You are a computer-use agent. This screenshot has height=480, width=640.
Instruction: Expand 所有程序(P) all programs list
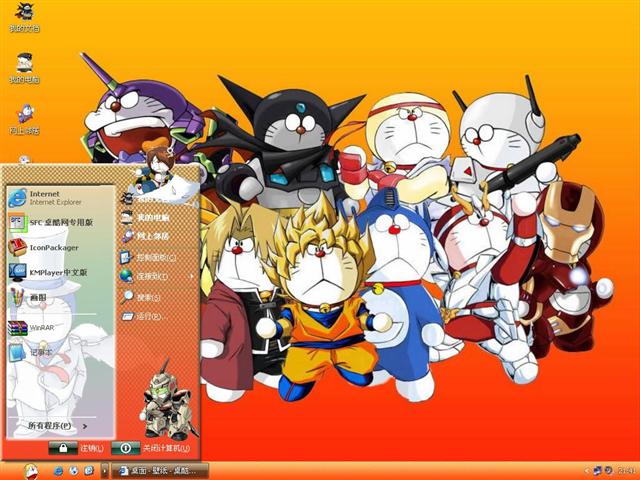tap(58, 426)
